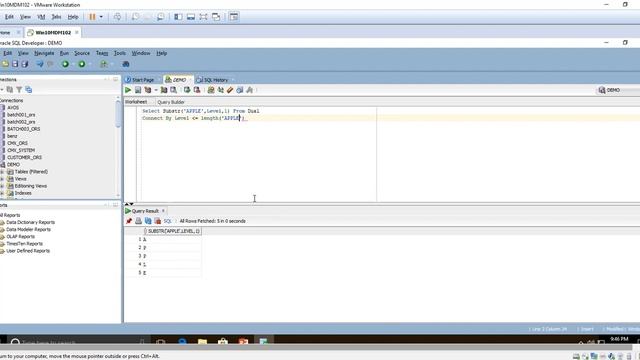Open the Data Dictionary Reports folder
Viewport: 640px width, 360px height.
pyautogui.click(x=30, y=222)
